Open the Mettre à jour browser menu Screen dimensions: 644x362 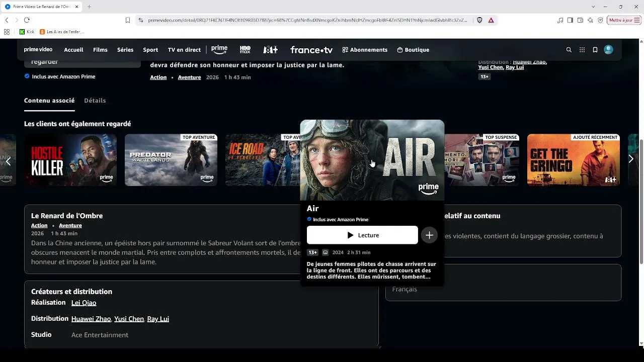point(624,20)
